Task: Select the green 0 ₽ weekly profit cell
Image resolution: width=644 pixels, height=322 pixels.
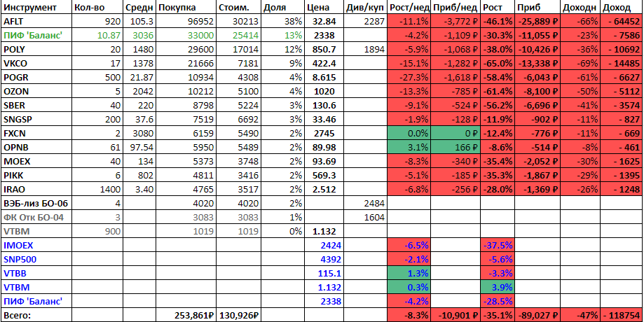Action: [x=456, y=133]
